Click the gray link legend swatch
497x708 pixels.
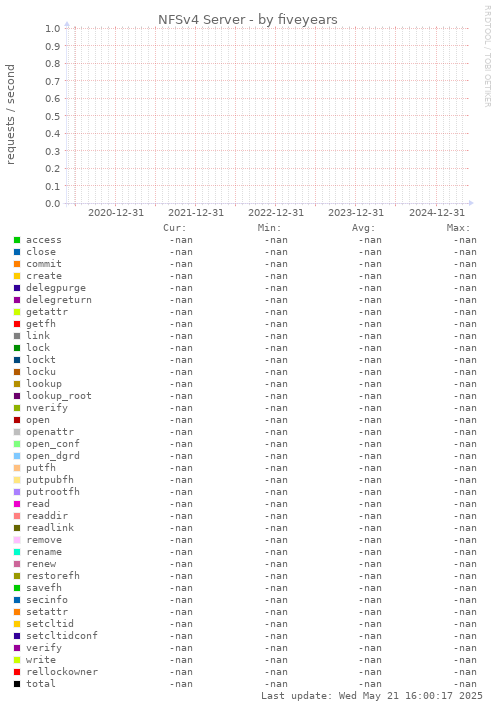pyautogui.click(x=17, y=336)
